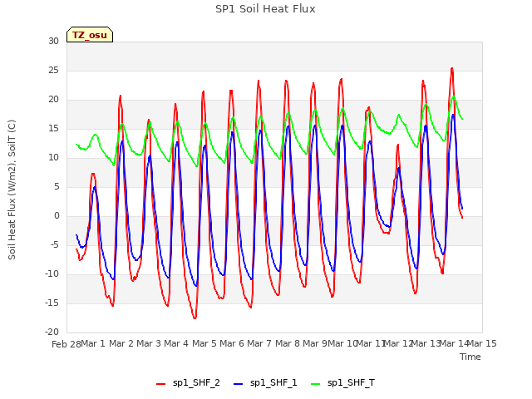This screenshot has height=399, width=532.
Task: Click the 0 y-axis tick label
Action: (x=57, y=216)
